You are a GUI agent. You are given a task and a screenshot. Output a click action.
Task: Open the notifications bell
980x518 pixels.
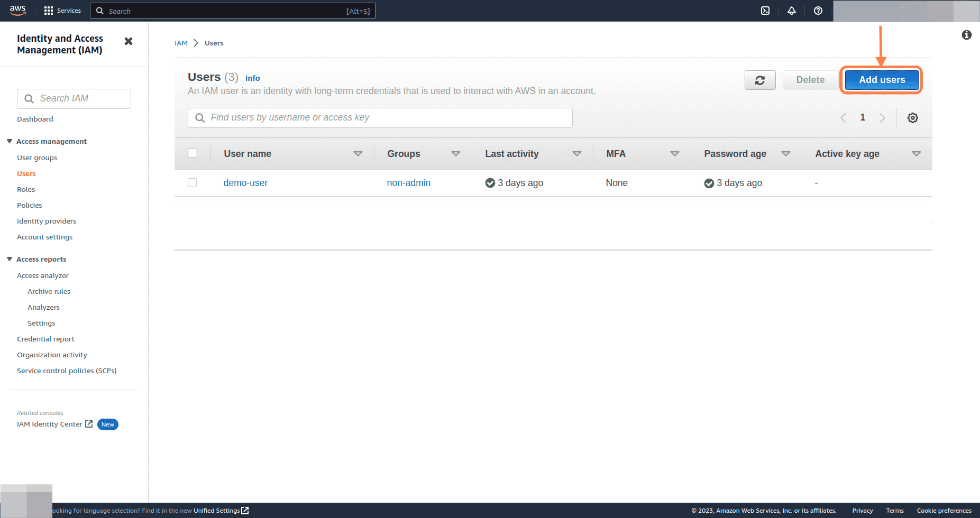pos(792,11)
